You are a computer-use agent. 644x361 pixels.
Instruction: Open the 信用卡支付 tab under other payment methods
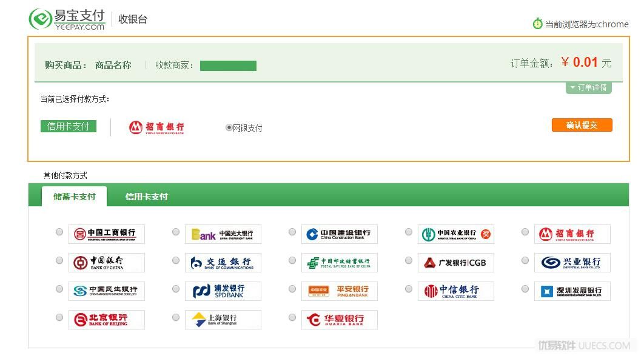147,197
